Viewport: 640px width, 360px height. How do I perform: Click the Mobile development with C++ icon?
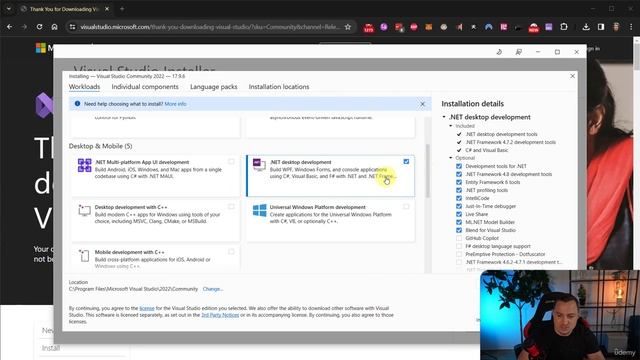84,256
